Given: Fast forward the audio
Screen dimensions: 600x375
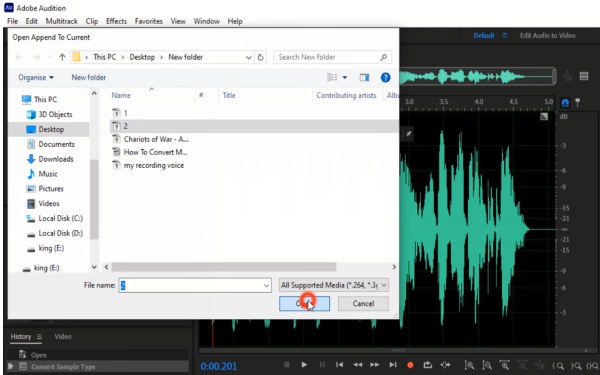Looking at the screenshot, I should [375, 365].
